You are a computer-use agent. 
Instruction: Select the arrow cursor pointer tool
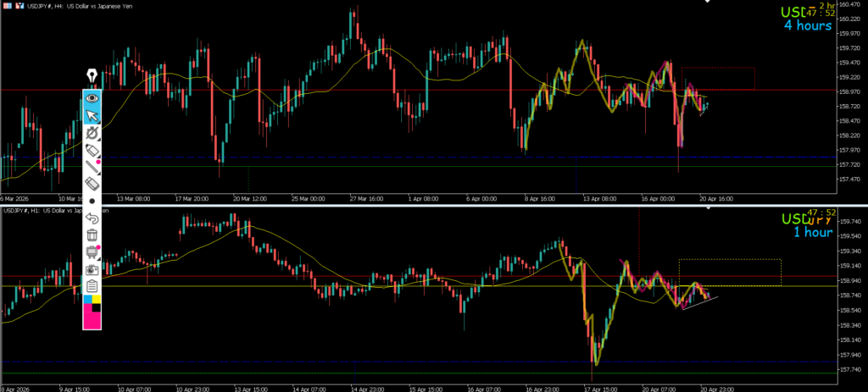[x=92, y=115]
